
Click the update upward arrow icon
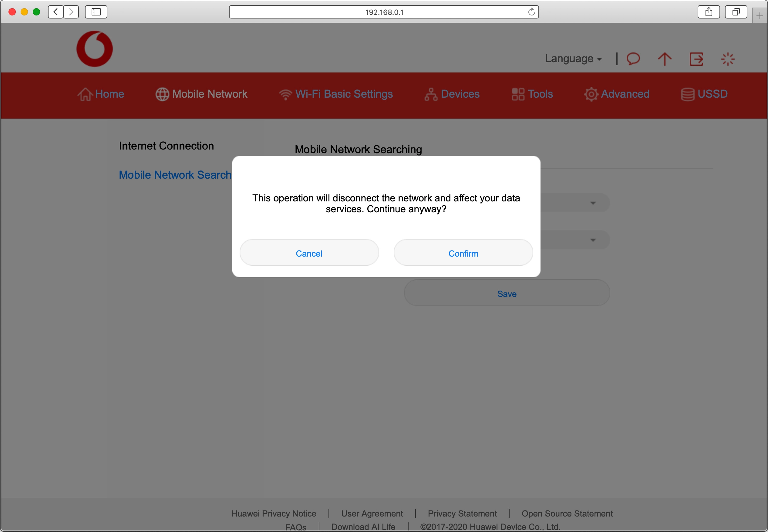click(x=664, y=59)
